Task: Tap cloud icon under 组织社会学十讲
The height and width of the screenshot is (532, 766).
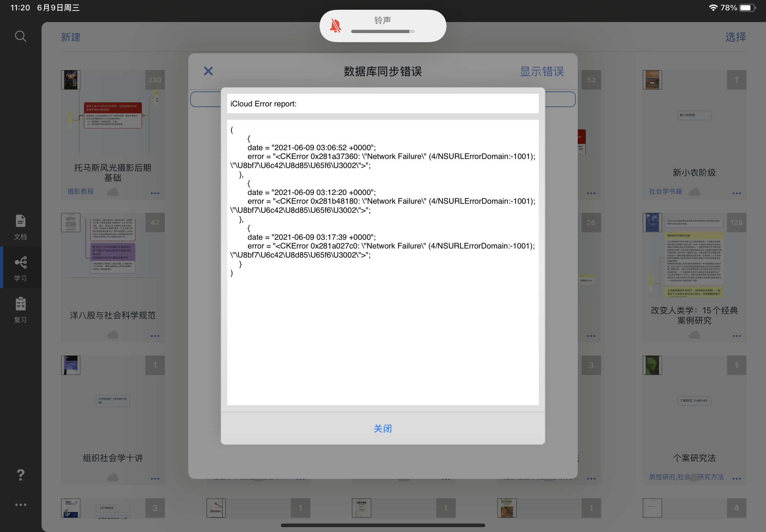Action: click(x=113, y=478)
